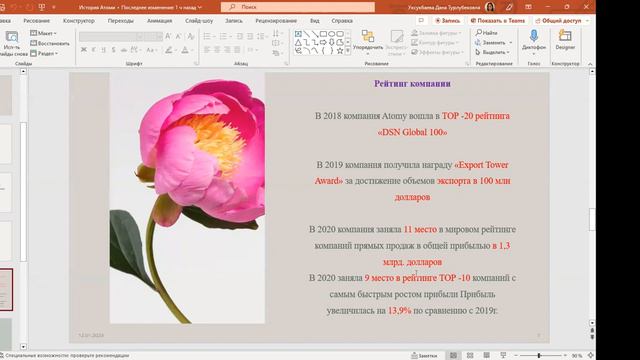This screenshot has width=640, height=360.
Task: Open the Designer pane
Action: (565, 40)
